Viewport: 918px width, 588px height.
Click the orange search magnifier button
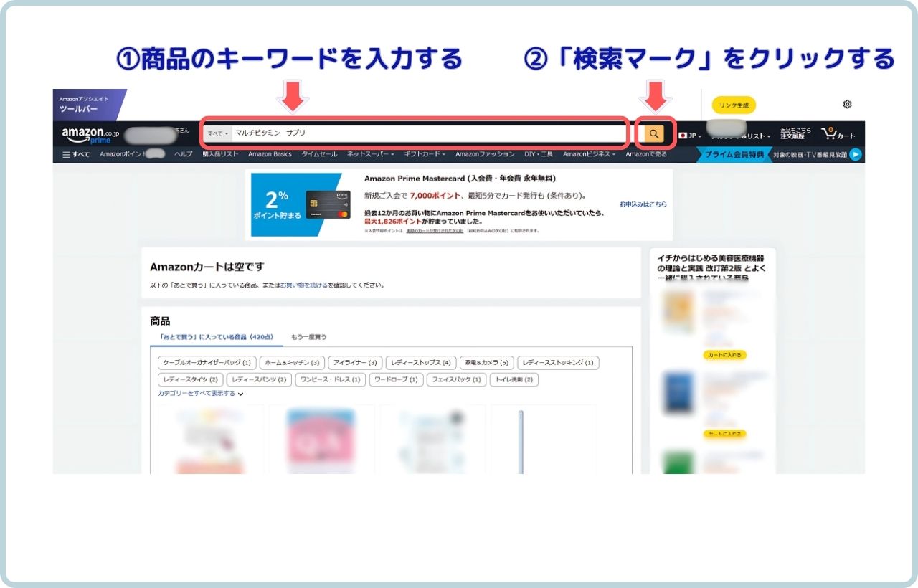coord(653,133)
